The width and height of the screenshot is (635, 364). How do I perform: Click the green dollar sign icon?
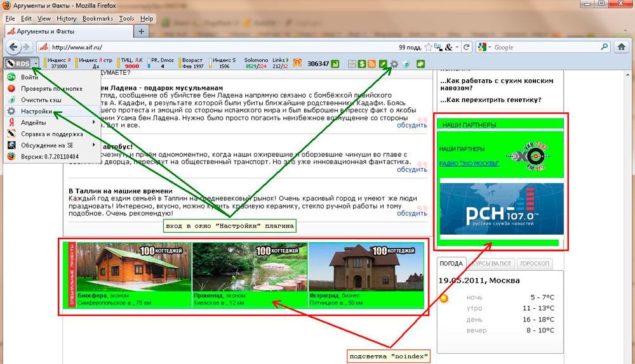click(x=361, y=63)
